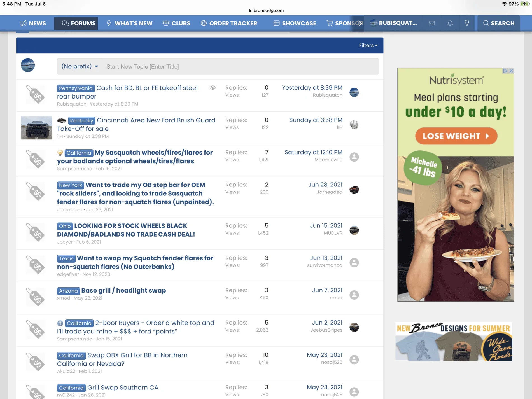
Task: Click price tag icon on New York step bar thread
Action: pos(36,192)
